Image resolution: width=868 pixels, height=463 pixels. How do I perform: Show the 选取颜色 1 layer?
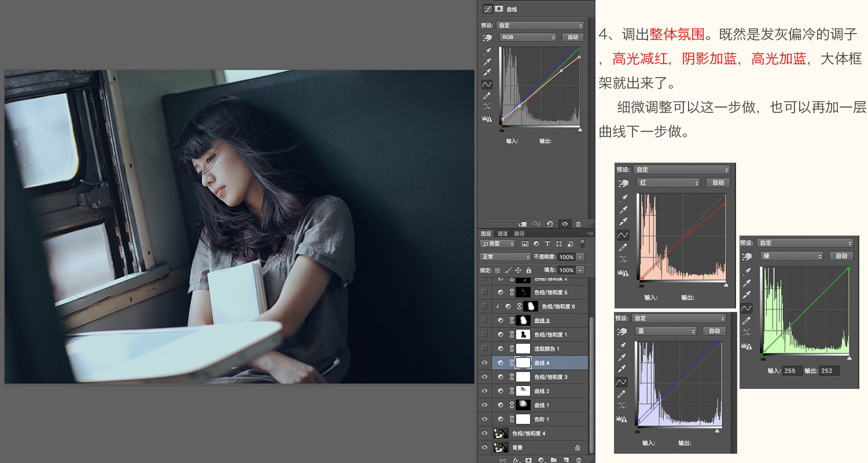[x=485, y=349]
